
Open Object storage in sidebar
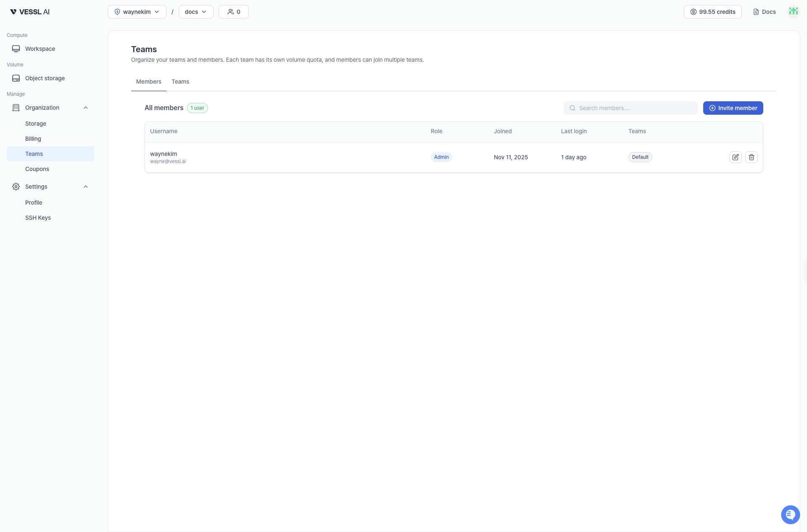click(x=45, y=78)
